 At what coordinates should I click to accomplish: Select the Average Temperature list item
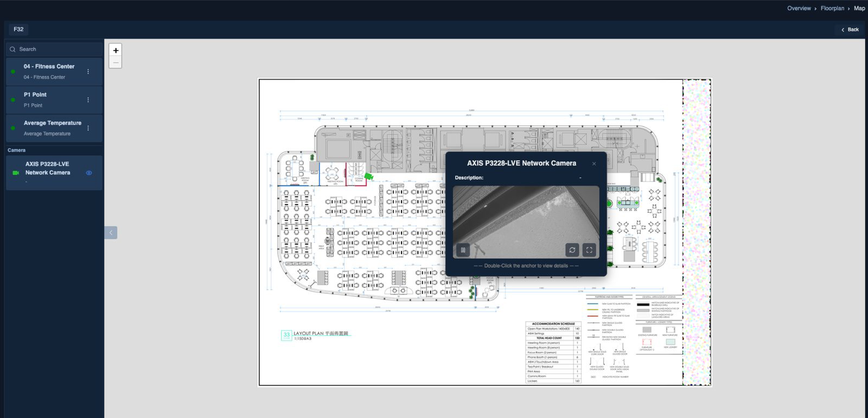(x=54, y=128)
